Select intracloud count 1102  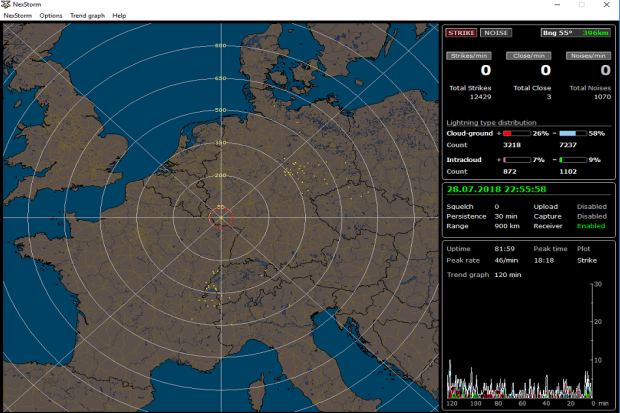pyautogui.click(x=568, y=172)
